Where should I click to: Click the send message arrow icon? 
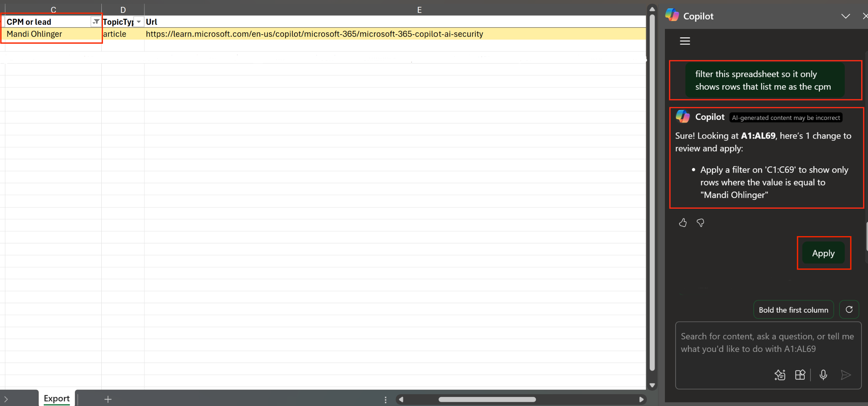[846, 375]
